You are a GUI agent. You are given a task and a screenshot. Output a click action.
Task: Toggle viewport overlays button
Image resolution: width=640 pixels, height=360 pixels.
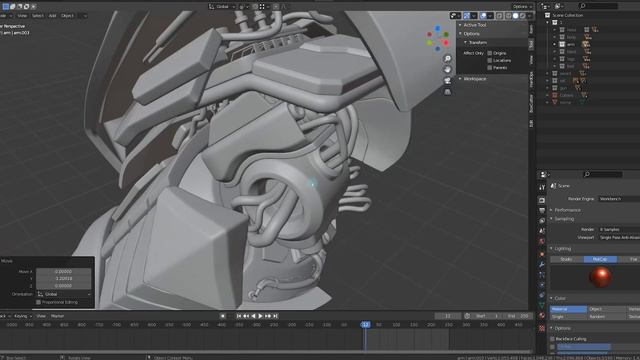pos(483,16)
